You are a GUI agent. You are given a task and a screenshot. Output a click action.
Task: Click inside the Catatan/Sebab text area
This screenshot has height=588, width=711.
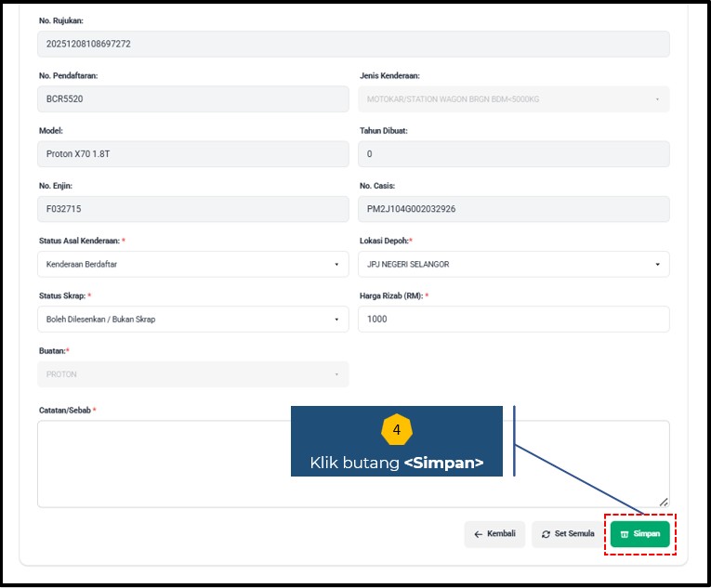point(158,464)
